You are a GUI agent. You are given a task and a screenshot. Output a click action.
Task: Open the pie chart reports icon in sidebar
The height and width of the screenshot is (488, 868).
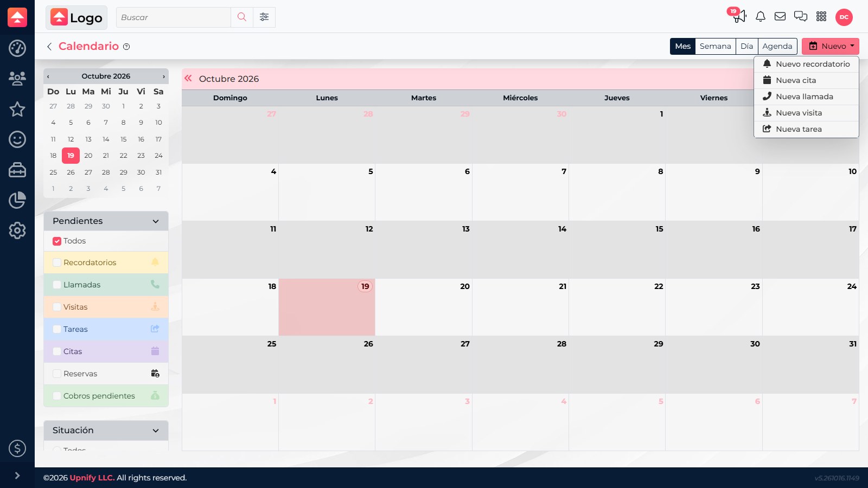click(x=17, y=200)
